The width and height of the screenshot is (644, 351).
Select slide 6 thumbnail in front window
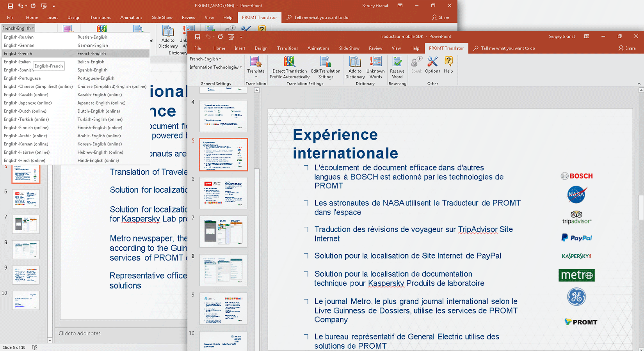(x=223, y=193)
